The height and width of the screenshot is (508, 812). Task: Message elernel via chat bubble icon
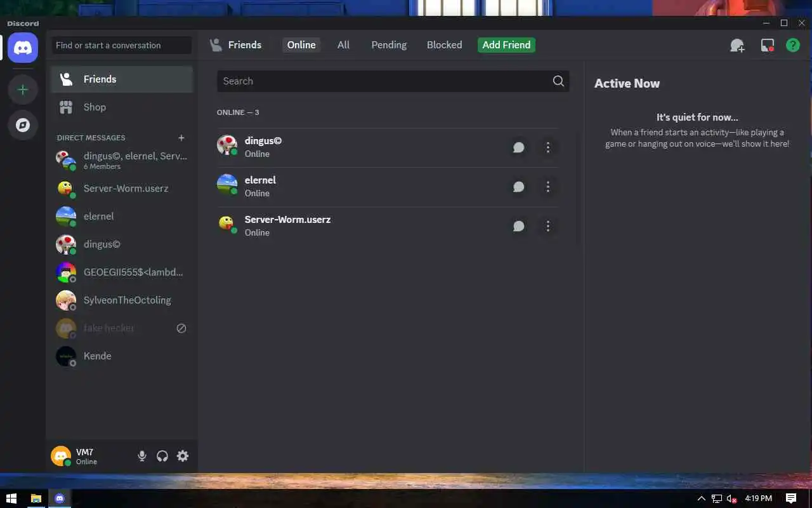(x=519, y=187)
